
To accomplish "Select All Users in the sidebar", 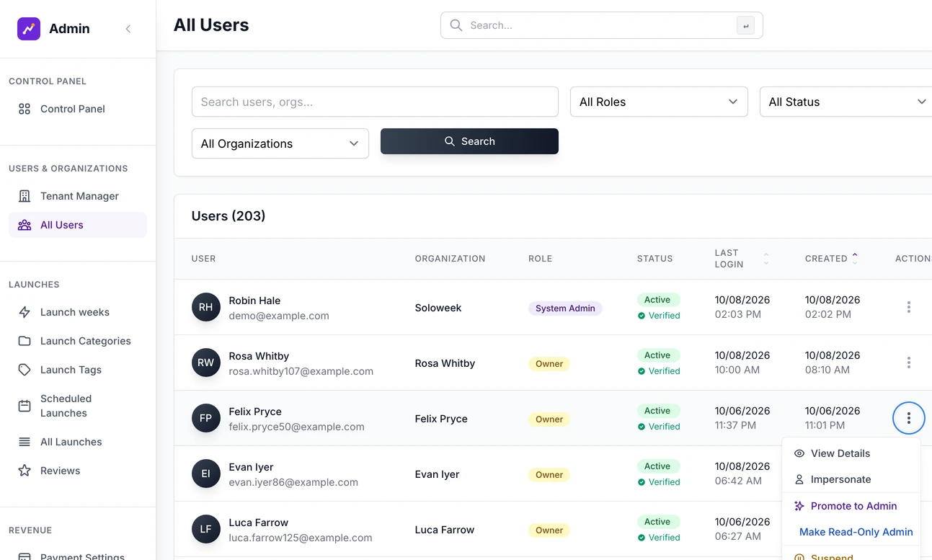I will click(x=78, y=225).
